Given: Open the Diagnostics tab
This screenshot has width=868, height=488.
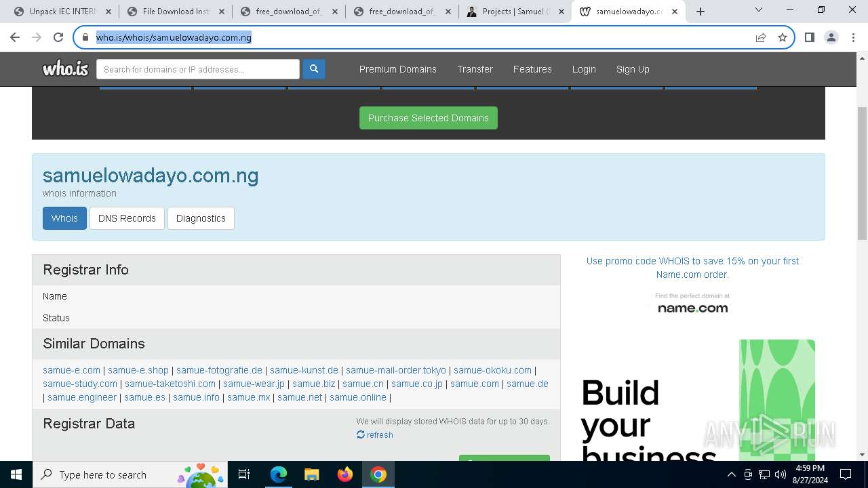Looking at the screenshot, I should click(x=201, y=218).
